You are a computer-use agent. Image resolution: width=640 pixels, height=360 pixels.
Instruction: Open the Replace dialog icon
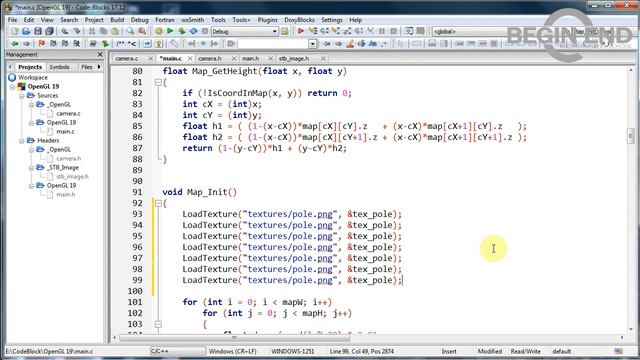[x=142, y=31]
